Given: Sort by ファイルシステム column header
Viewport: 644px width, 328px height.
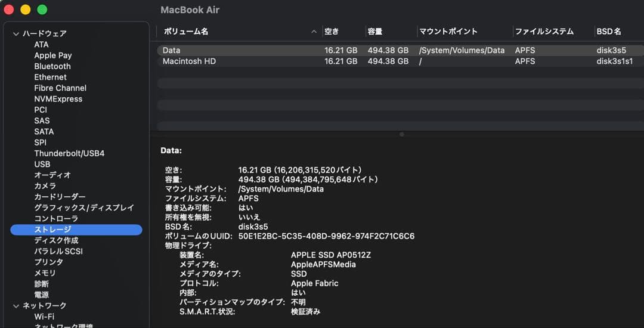Looking at the screenshot, I should pos(544,32).
